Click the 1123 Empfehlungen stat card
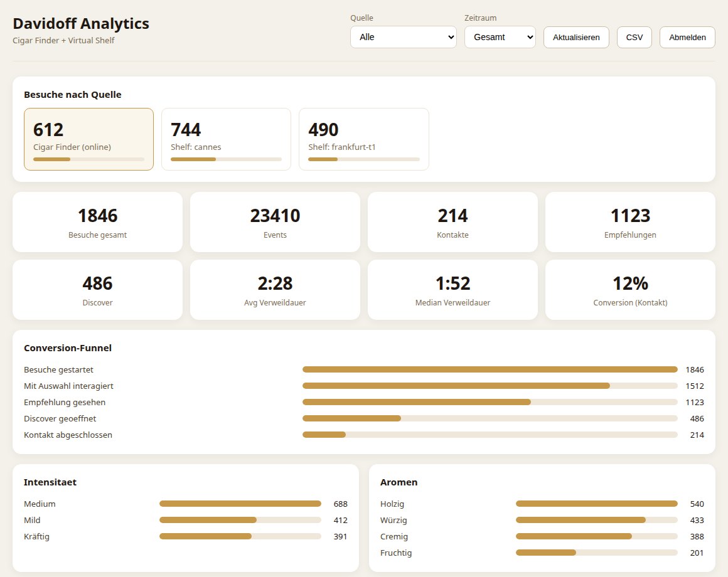 630,222
